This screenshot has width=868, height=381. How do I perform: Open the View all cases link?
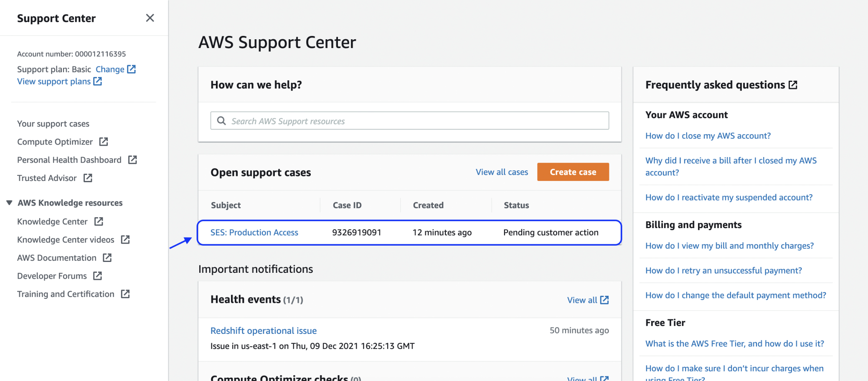[501, 172]
